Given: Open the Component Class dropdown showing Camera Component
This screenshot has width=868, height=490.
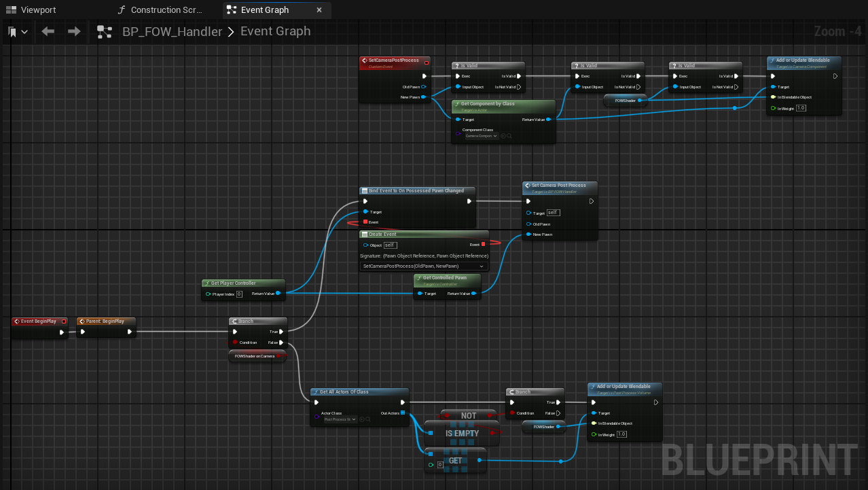Looking at the screenshot, I should pos(482,136).
